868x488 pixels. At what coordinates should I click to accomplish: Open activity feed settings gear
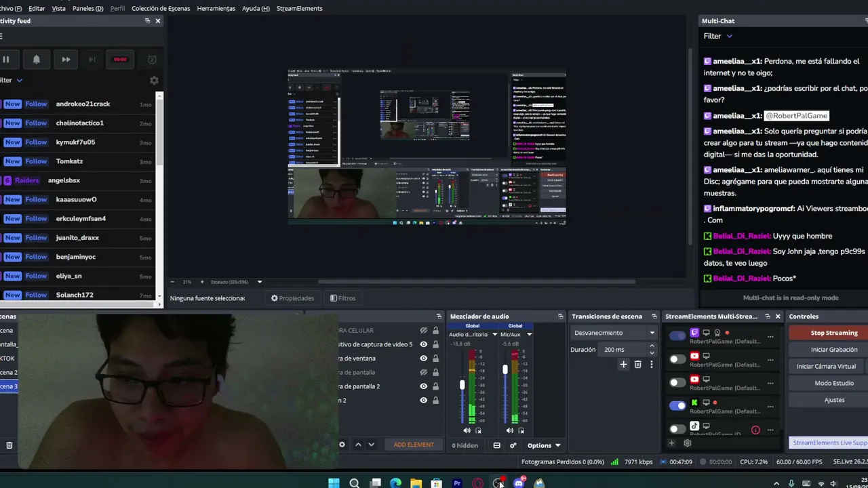click(154, 80)
